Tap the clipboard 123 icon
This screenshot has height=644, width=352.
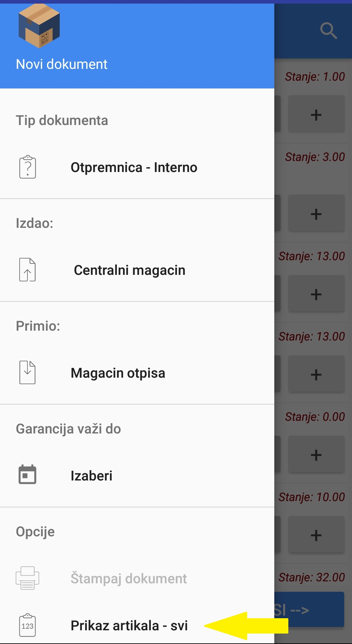click(x=27, y=625)
